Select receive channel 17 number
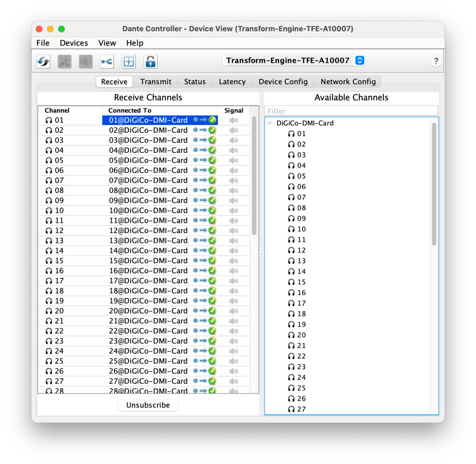476x464 pixels. (59, 281)
